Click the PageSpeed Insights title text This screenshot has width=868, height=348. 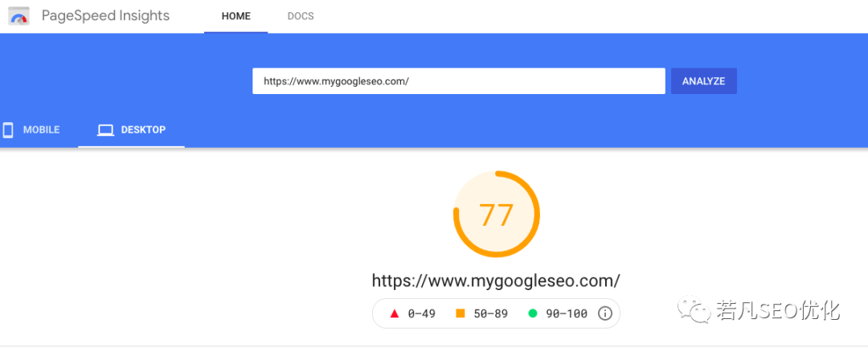pyautogui.click(x=106, y=15)
